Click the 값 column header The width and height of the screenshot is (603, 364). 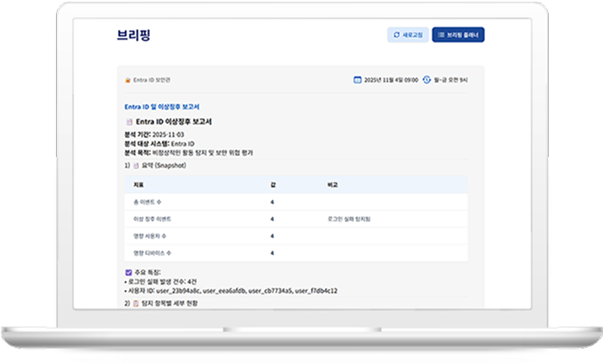pos(273,185)
